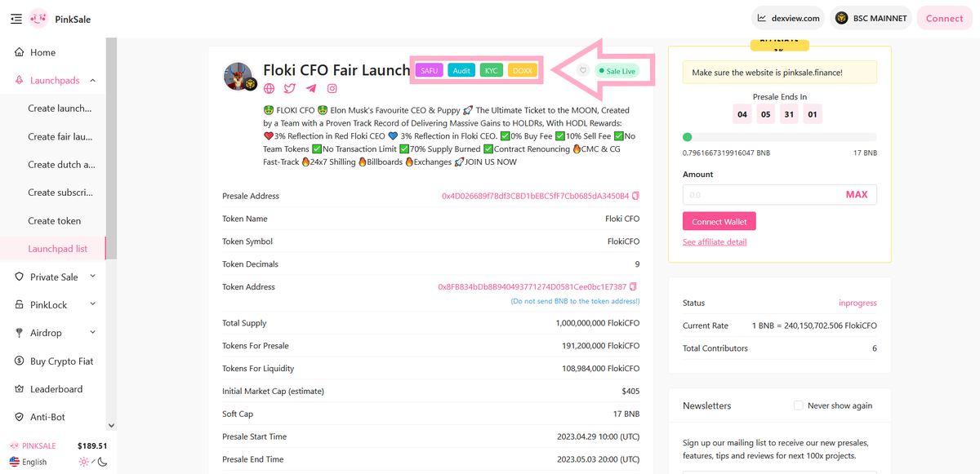Click the SAFU badge
Image resolution: width=980 pixels, height=474 pixels.
point(430,71)
